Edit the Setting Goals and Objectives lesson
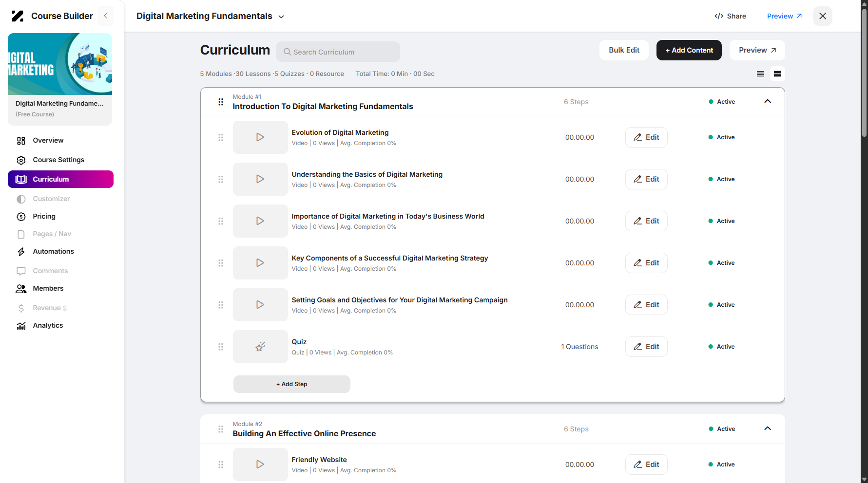 [646, 305]
